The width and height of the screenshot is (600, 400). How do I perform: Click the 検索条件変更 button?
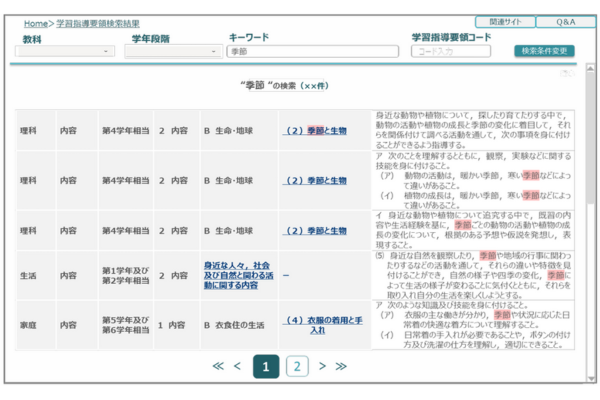click(545, 50)
